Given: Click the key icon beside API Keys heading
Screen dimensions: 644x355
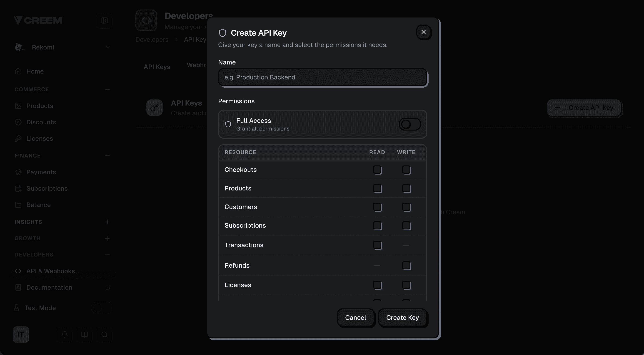Looking at the screenshot, I should click(x=155, y=108).
